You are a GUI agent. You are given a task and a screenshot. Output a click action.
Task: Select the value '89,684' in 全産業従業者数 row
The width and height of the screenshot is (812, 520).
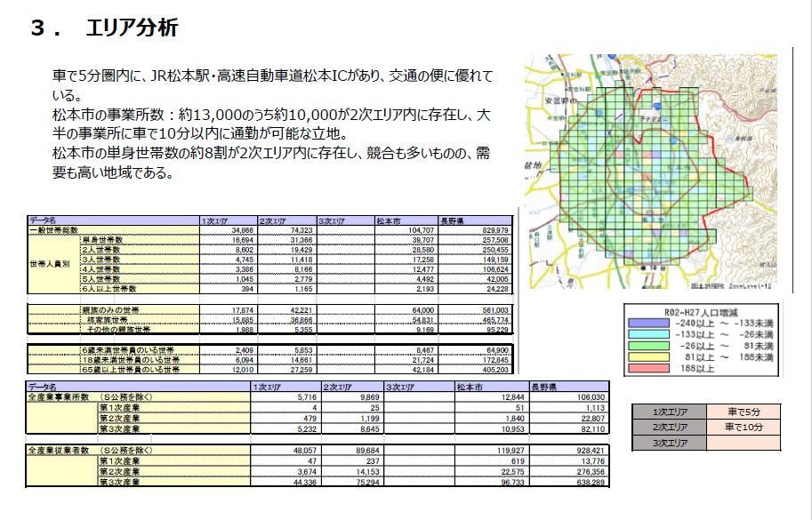[x=367, y=451]
